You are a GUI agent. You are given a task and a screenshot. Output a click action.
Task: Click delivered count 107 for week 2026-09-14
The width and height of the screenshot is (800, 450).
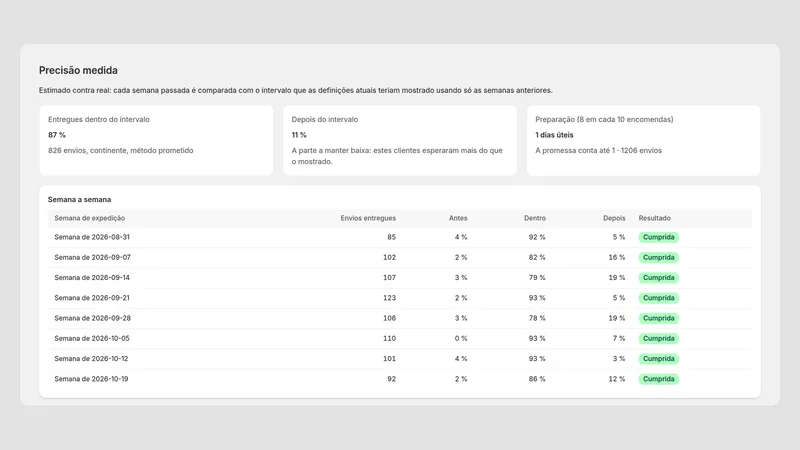[x=389, y=278]
